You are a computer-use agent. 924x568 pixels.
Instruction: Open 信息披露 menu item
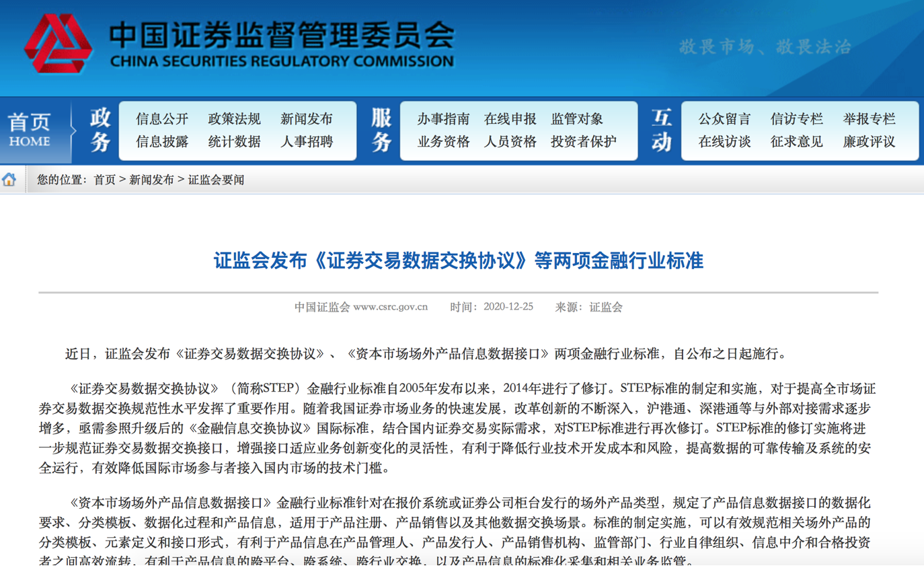click(162, 141)
